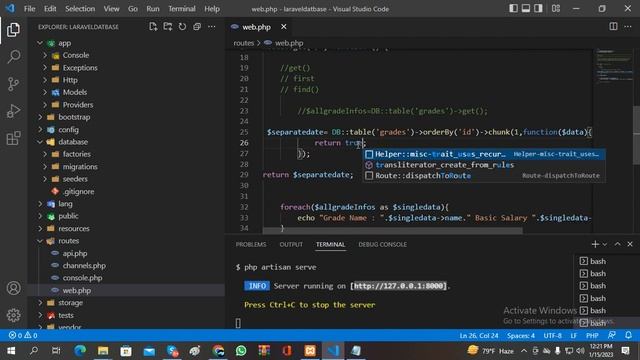Collapse the database folder

tap(127, 142)
